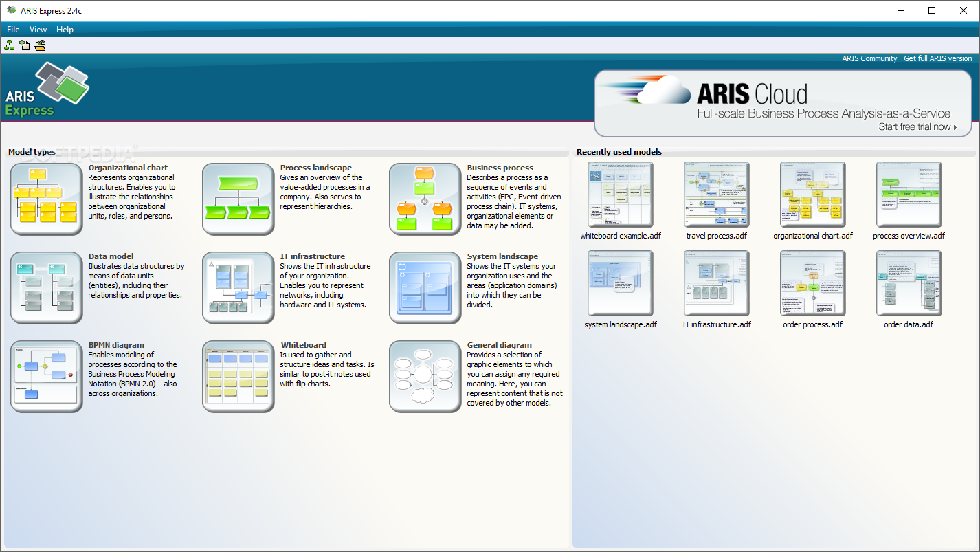Open the Help menu
The image size is (980, 552).
(65, 30)
